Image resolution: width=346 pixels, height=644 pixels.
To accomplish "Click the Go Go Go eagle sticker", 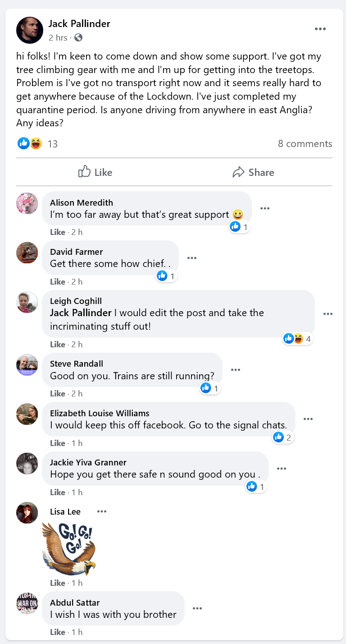I will [69, 548].
